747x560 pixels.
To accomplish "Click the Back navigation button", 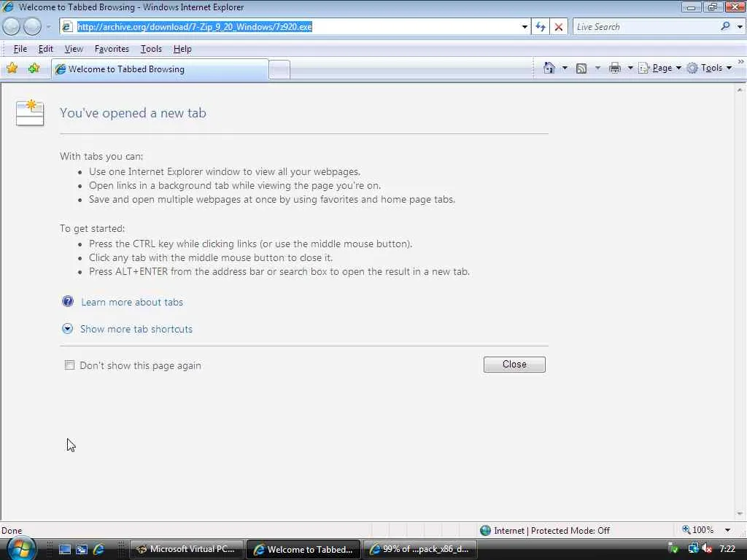I will click(x=12, y=27).
